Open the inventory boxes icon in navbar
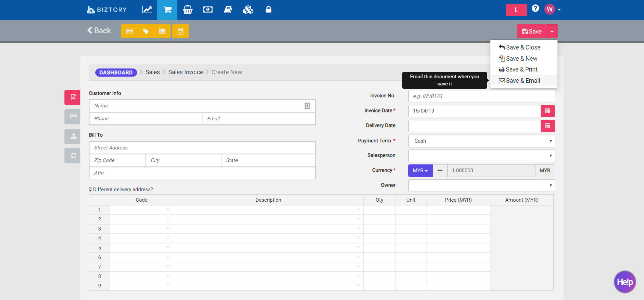The height and width of the screenshot is (300, 644). tap(248, 9)
